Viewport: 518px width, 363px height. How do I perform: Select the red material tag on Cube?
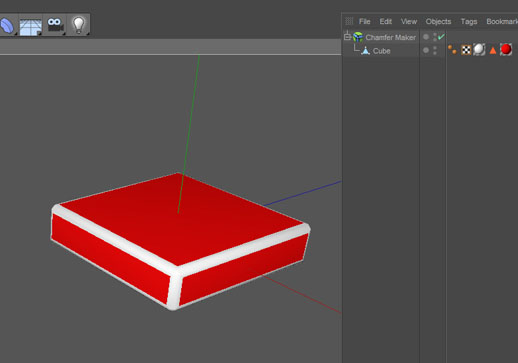click(506, 50)
